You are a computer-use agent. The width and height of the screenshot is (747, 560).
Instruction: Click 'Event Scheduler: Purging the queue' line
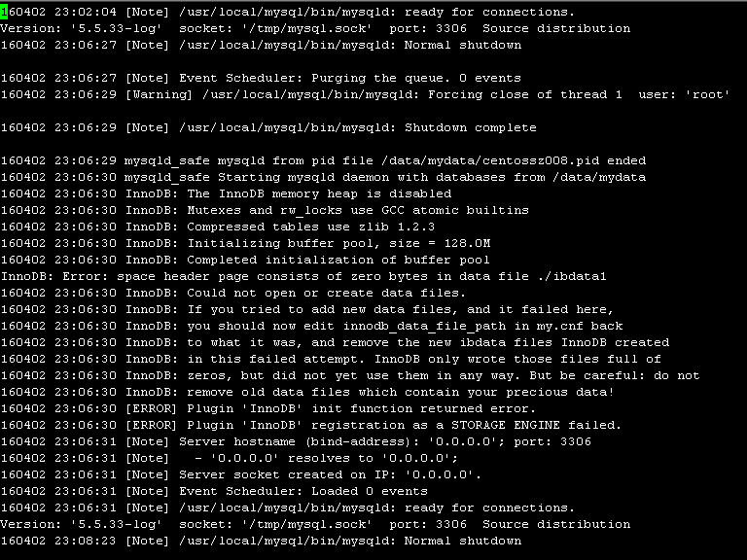261,78
